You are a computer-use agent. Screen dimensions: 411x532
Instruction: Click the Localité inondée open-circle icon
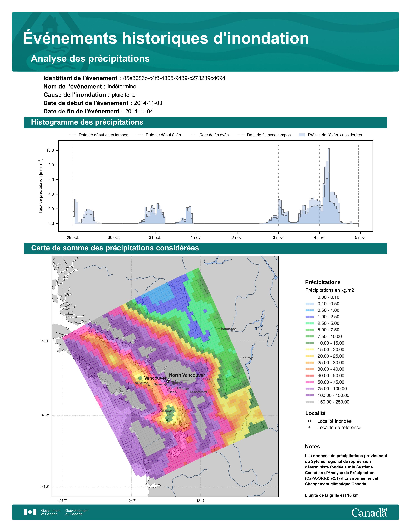click(x=309, y=421)
